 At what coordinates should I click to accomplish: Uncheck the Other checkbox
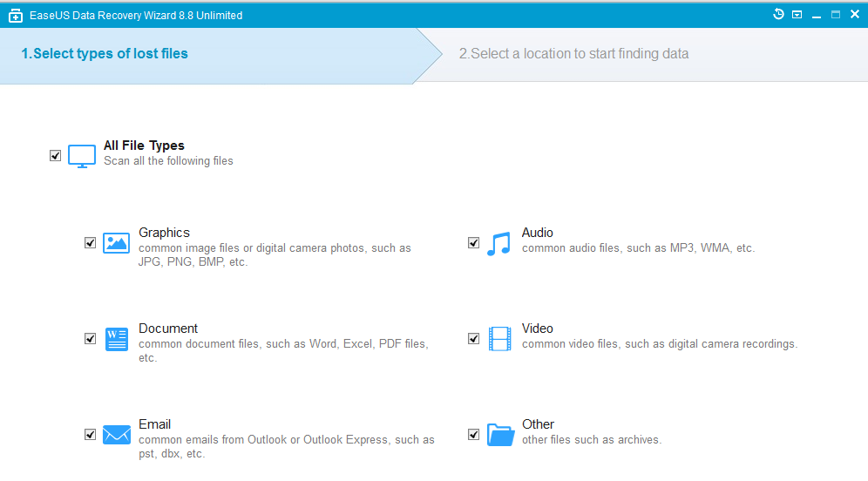[473, 435]
